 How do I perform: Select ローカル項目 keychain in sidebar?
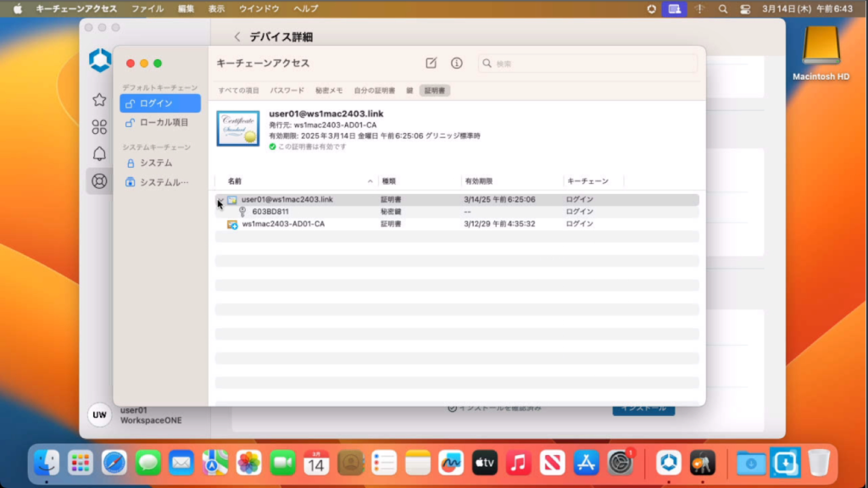(164, 122)
